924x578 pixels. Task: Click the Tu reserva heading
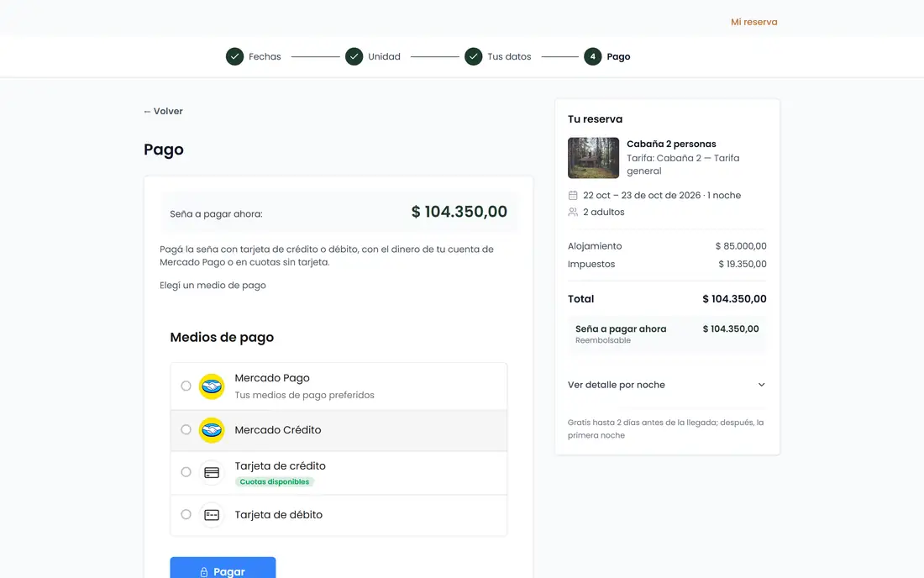[595, 119]
